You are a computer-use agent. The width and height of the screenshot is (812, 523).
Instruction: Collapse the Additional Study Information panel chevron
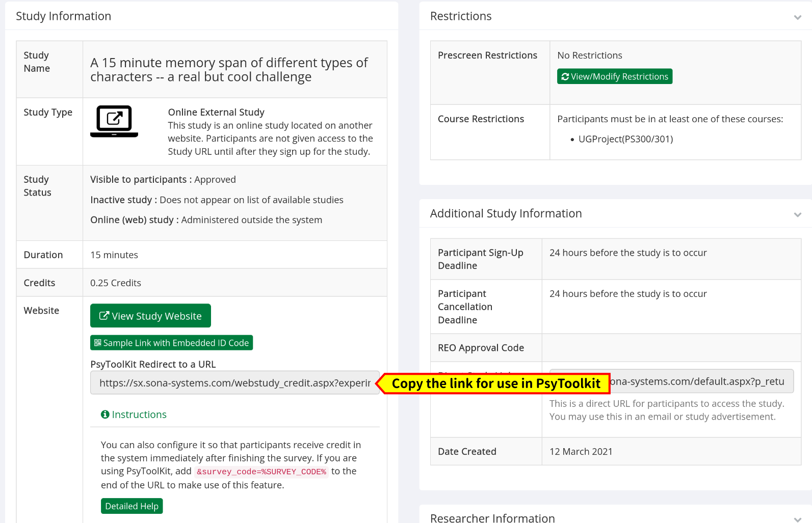click(798, 214)
